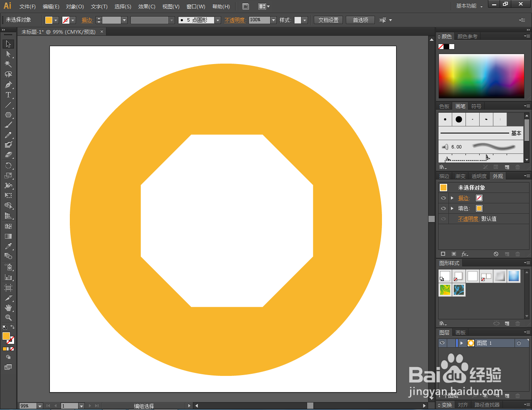Image resolution: width=532 pixels, height=410 pixels.
Task: Close the 未标题-1 document tab
Action: click(102, 32)
